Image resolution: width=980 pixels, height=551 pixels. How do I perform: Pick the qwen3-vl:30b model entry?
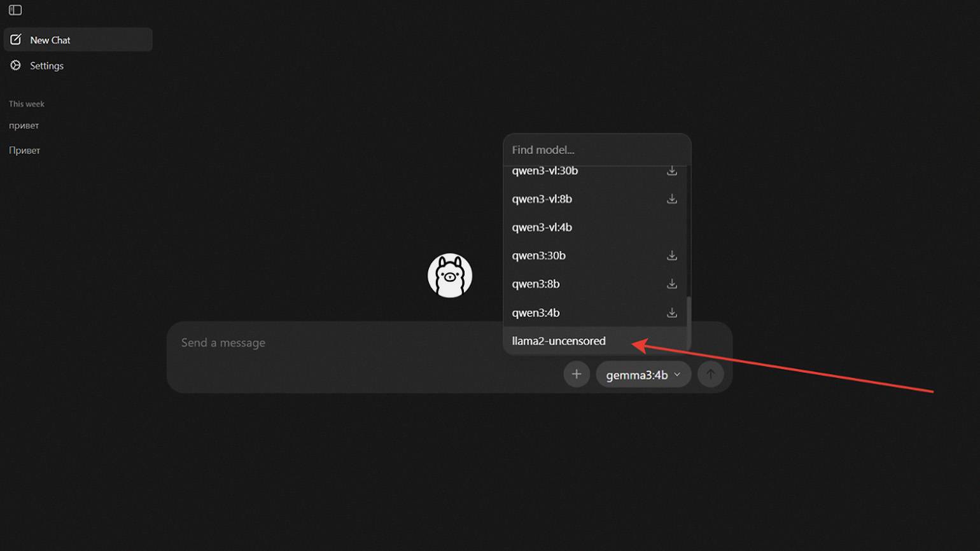point(545,171)
